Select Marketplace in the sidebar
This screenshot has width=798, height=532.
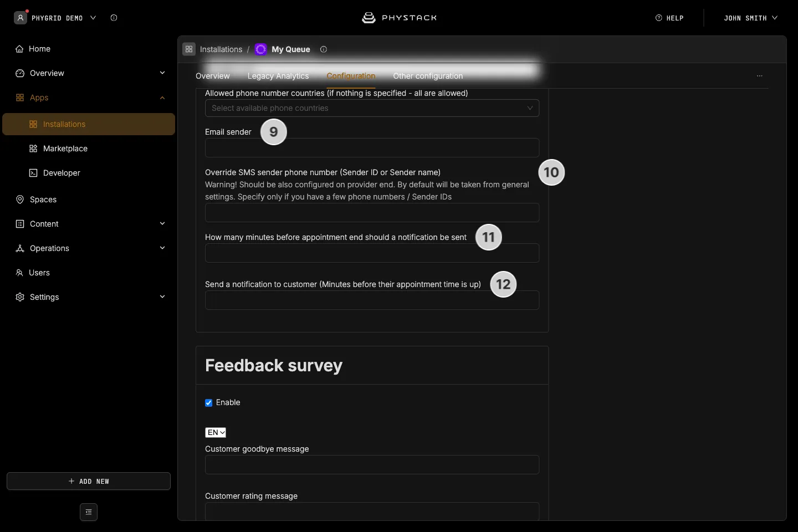(89, 149)
